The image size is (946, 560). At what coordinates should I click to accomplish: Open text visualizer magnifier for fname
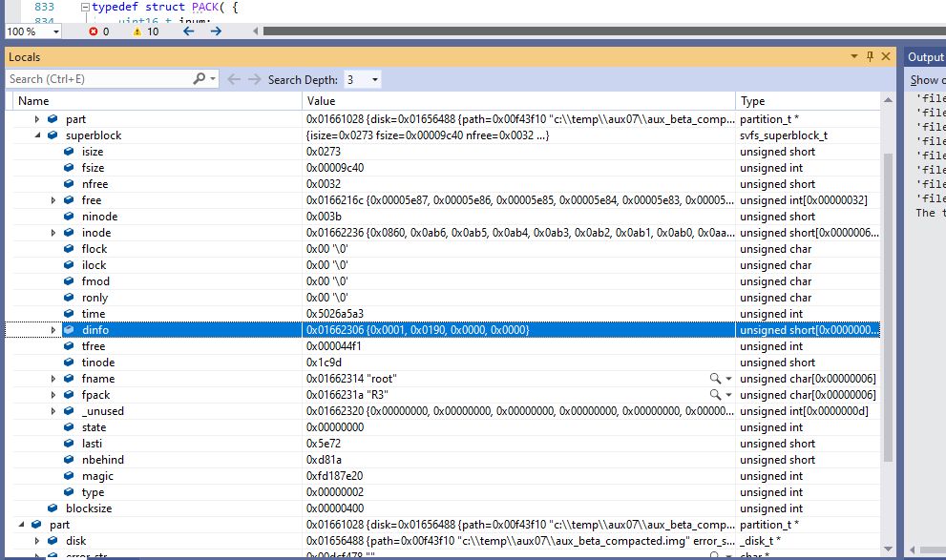716,379
